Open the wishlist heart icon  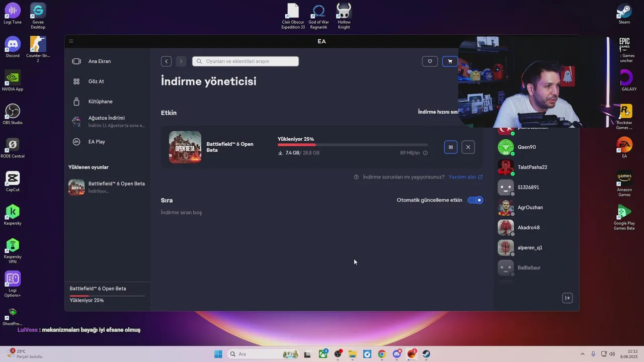click(x=430, y=61)
